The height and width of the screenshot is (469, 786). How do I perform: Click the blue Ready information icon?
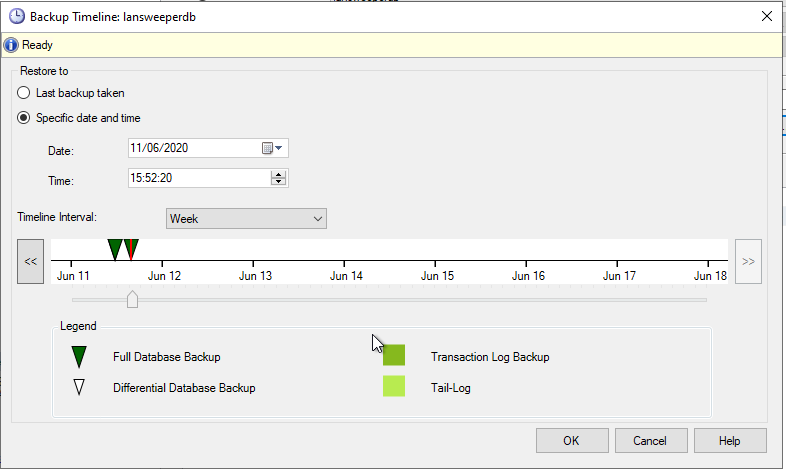(x=11, y=45)
